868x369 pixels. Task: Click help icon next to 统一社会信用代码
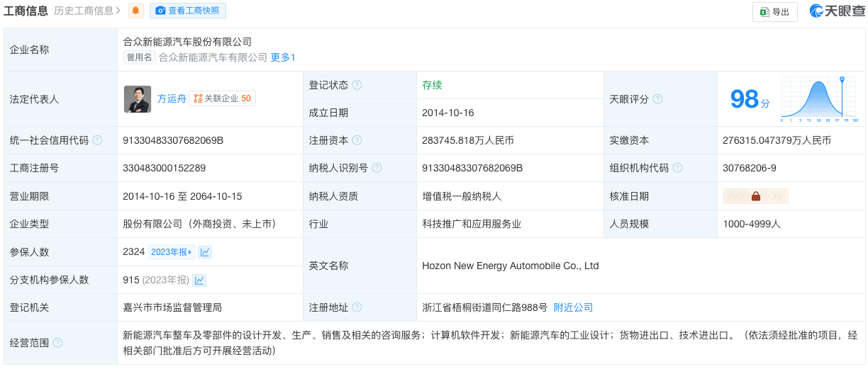97,140
